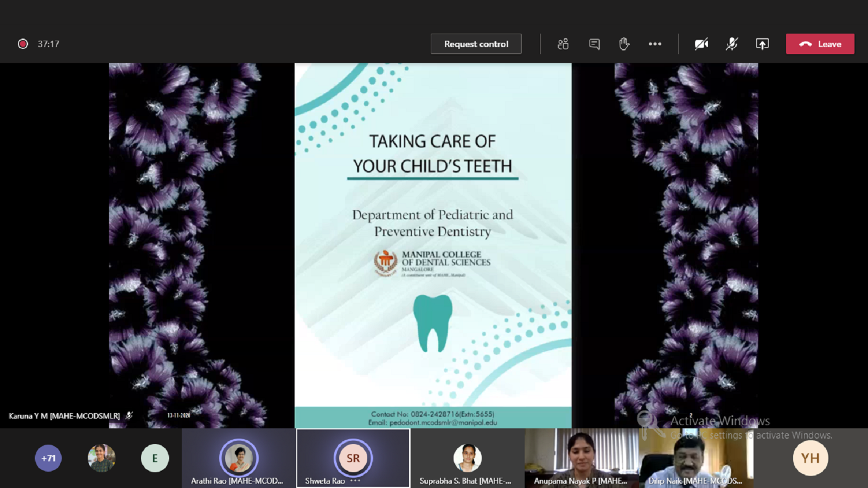Open the share content tray

762,44
